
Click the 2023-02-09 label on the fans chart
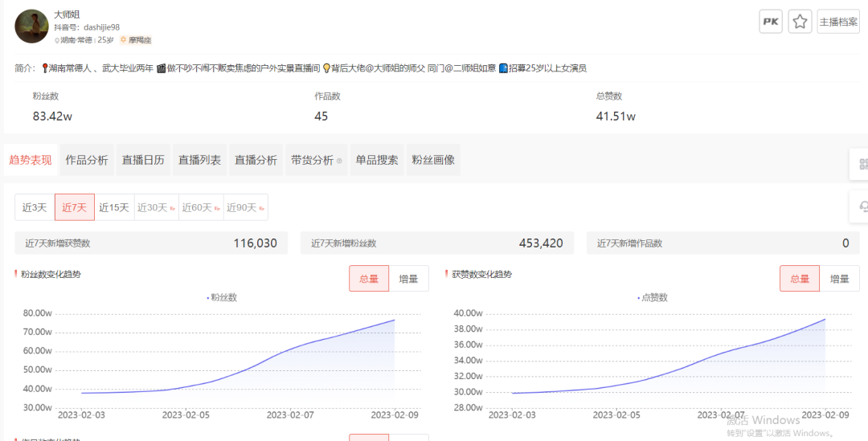coord(395,414)
